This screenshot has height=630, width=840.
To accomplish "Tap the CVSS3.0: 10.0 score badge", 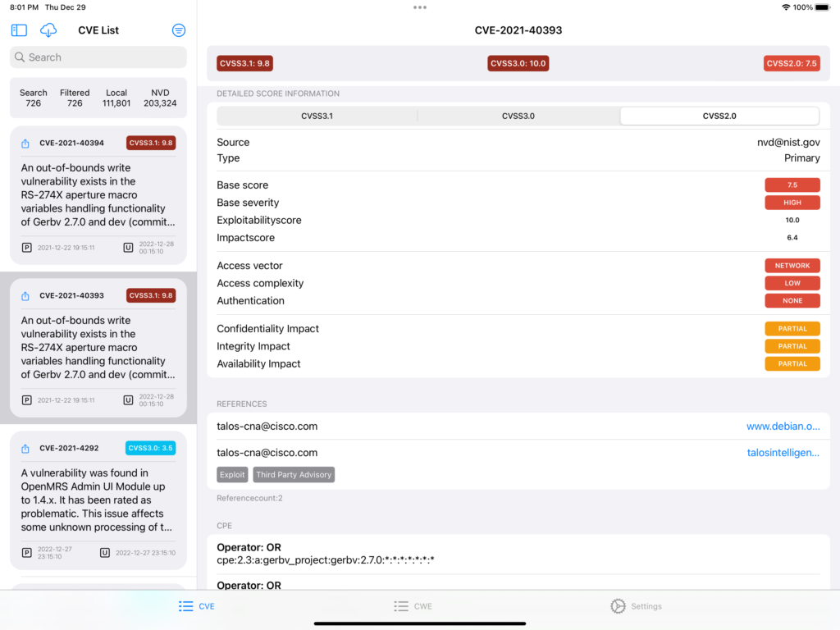I will [x=518, y=63].
